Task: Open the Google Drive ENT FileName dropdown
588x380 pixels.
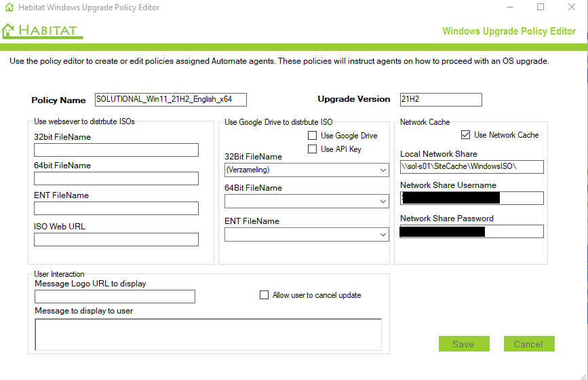Action: pos(383,235)
